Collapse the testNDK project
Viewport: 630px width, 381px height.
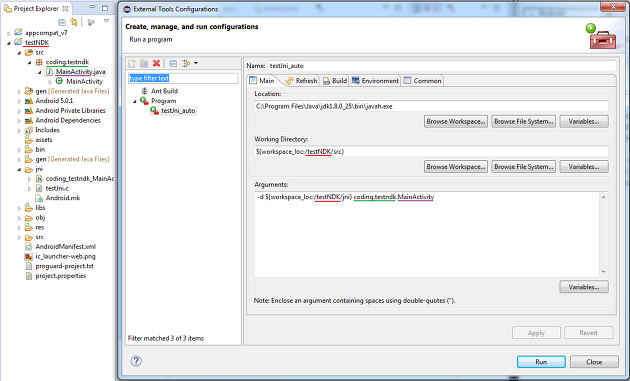[9, 43]
